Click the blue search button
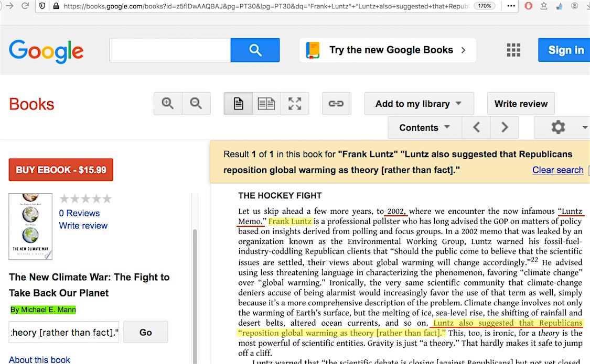The height and width of the screenshot is (364, 590). pyautogui.click(x=255, y=50)
